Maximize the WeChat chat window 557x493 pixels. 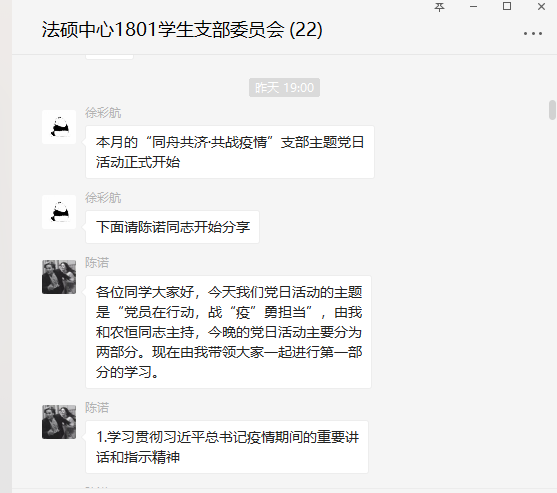point(507,6)
